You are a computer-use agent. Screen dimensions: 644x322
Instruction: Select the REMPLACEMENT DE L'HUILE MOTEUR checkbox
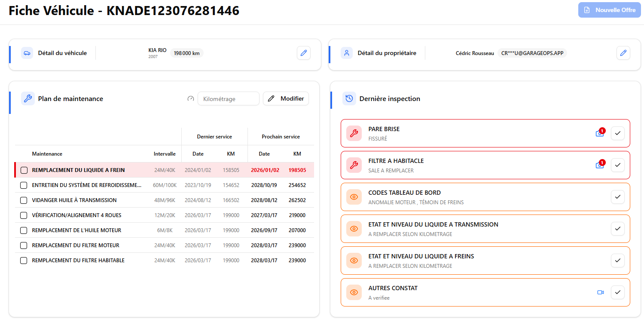coord(24,230)
